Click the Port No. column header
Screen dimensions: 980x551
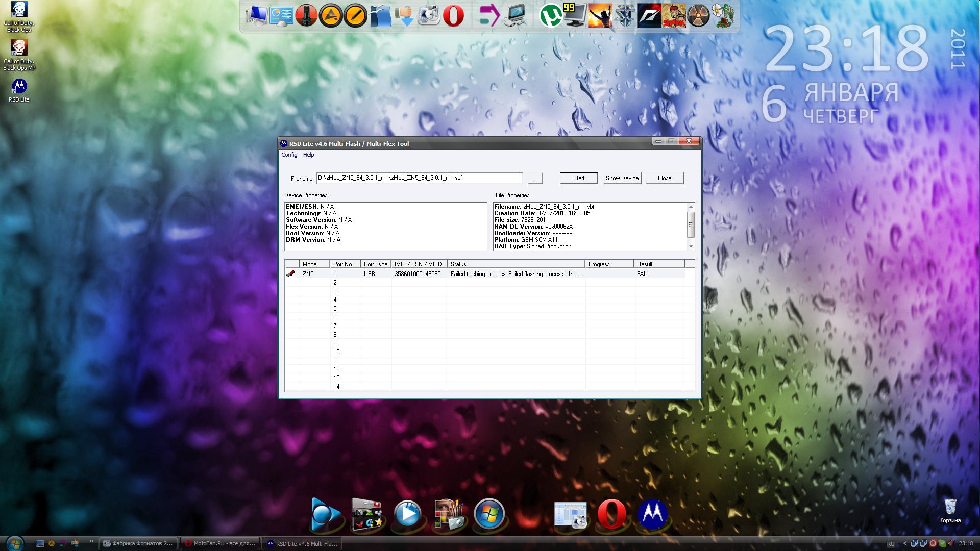(x=346, y=264)
